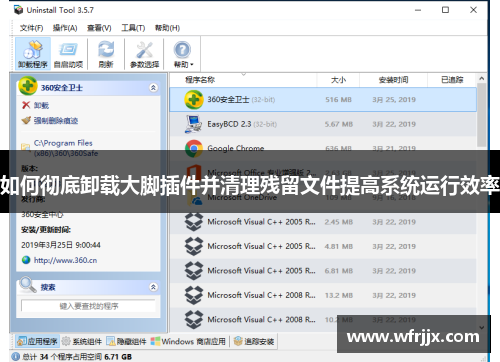Click the 强制删除痕迹 force removal link
500x362 pixels.
56,121
